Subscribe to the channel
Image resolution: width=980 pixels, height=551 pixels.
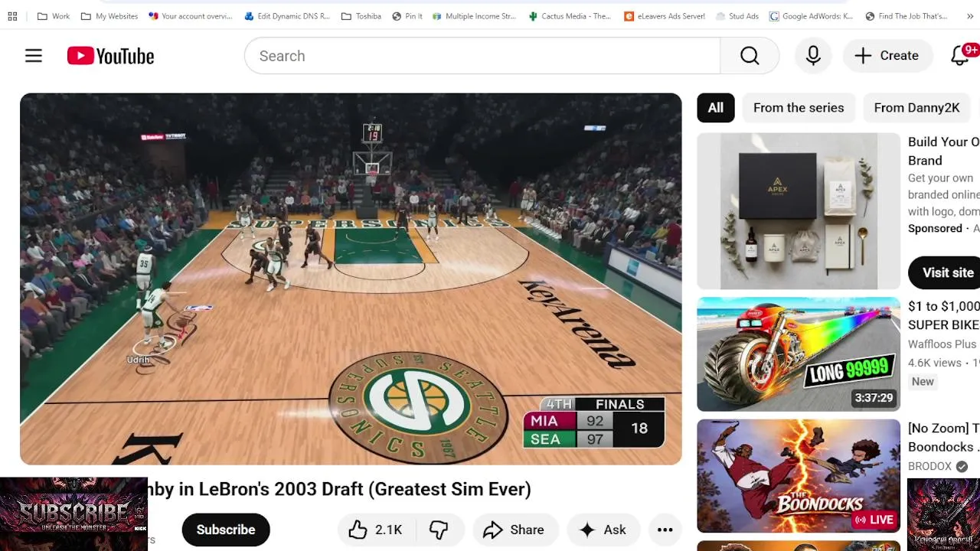226,530
